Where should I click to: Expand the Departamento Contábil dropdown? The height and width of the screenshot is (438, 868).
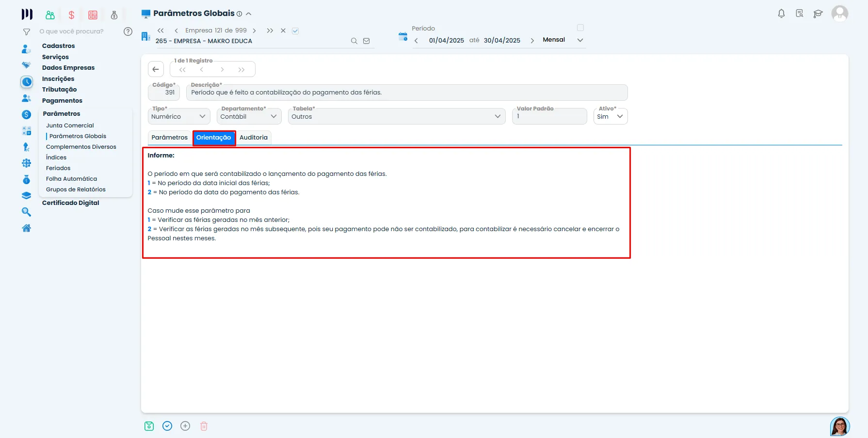click(x=249, y=116)
